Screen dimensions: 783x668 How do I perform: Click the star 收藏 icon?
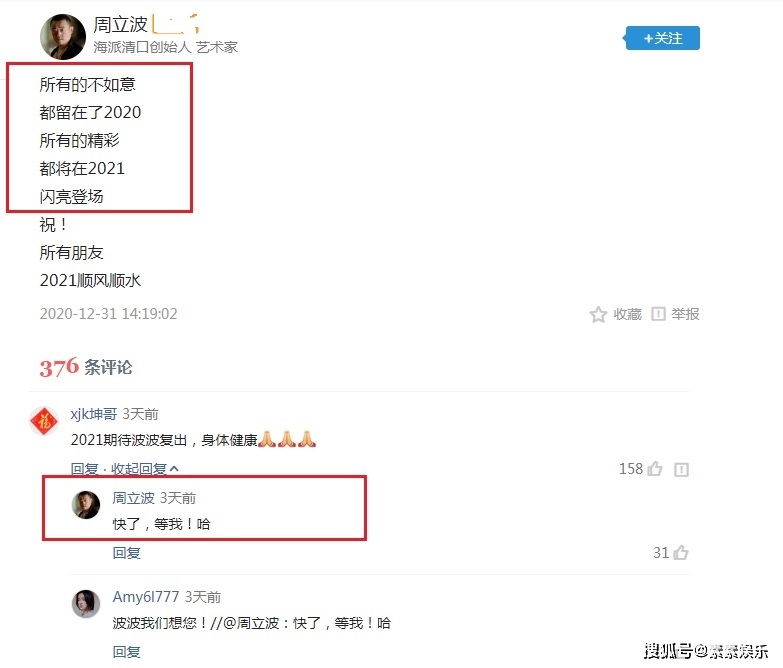coord(598,314)
